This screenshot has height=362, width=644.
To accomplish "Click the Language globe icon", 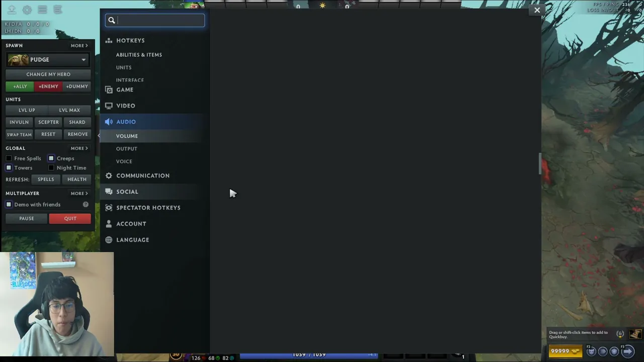I will click(109, 240).
